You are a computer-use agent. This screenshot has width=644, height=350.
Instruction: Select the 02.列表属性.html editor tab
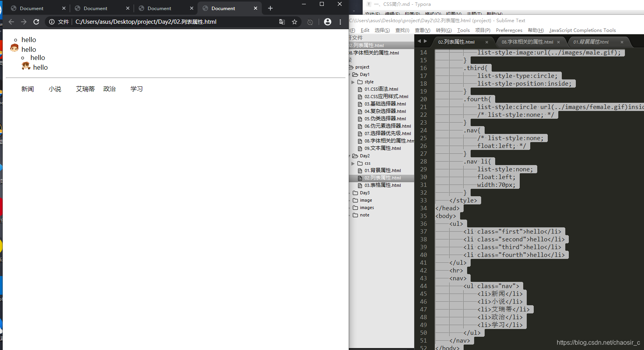click(x=457, y=42)
